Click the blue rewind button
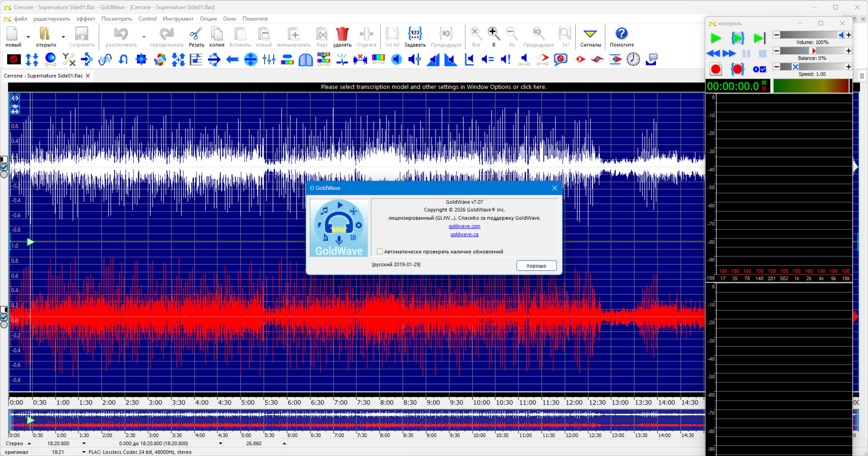Screen dimensions: 868x456 (x=713, y=53)
